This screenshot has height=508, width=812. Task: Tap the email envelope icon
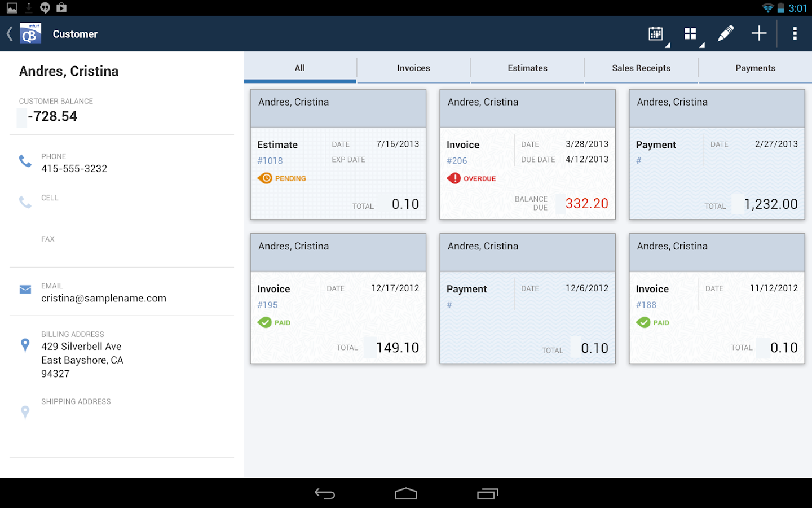tap(25, 289)
